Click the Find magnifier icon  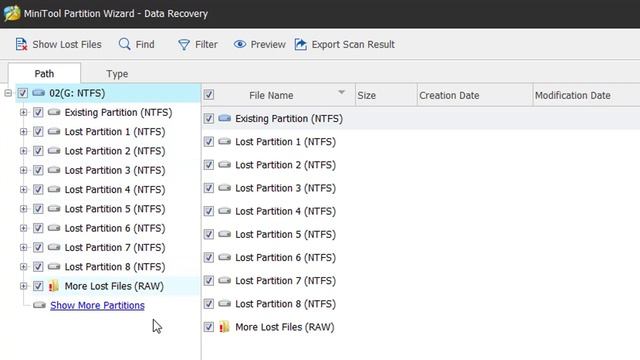coord(124,44)
